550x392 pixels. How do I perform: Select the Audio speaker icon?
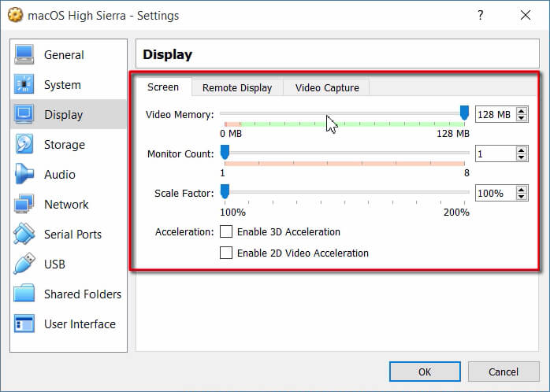(24, 175)
